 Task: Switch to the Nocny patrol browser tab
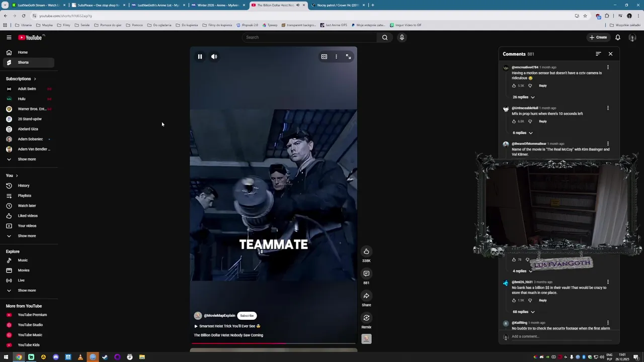coord(338,5)
